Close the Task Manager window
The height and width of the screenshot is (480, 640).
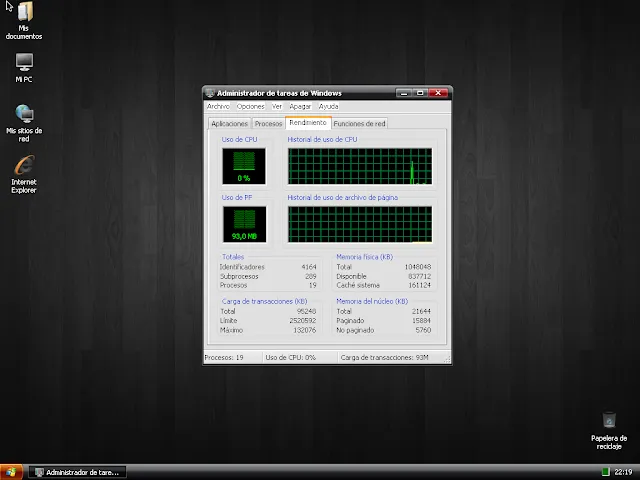[x=438, y=93]
